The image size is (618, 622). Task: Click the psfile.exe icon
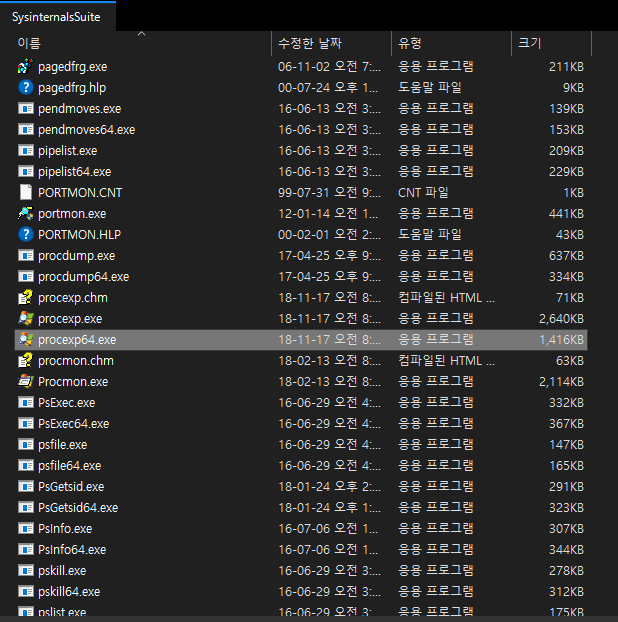[x=26, y=445]
